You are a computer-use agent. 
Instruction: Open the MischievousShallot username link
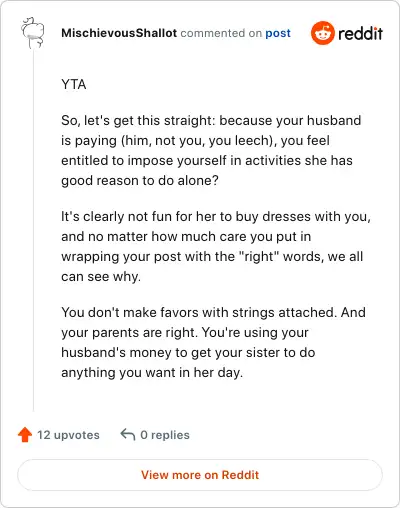tap(119, 33)
